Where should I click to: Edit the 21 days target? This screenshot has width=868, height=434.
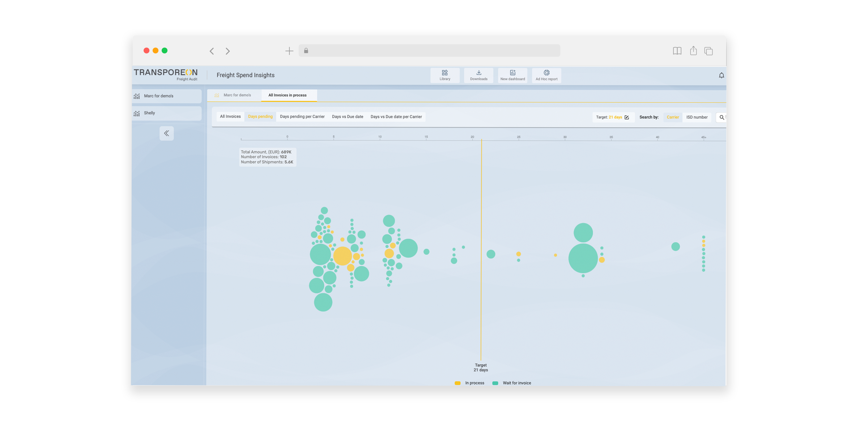[x=627, y=117]
